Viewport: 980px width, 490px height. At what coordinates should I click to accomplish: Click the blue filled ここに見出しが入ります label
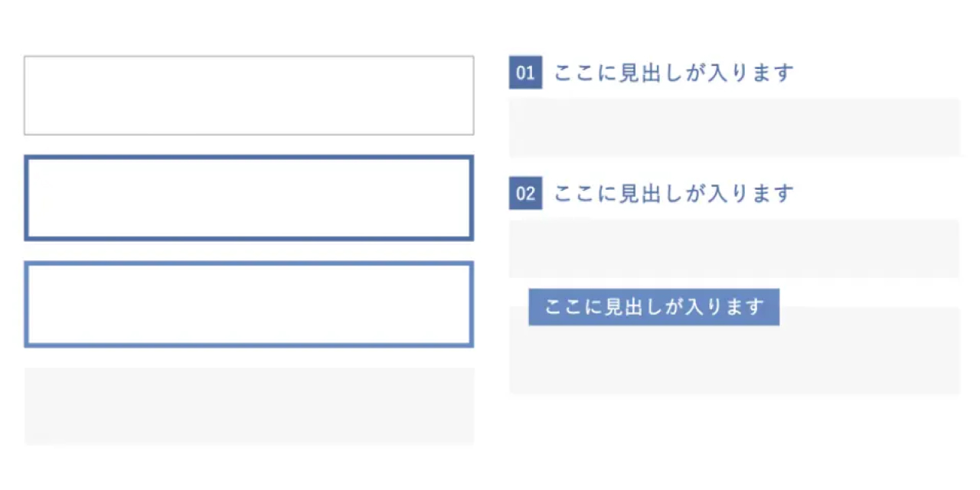pos(654,307)
